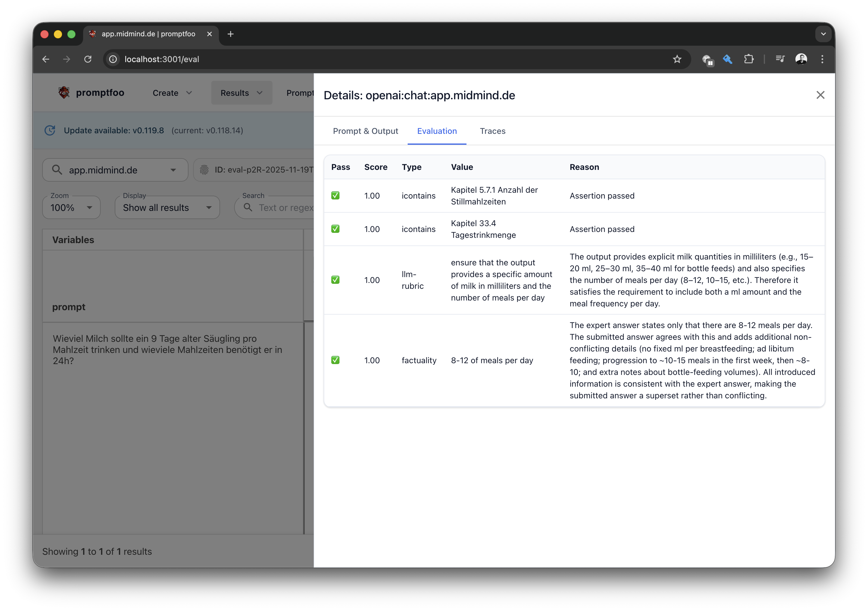Image resolution: width=868 pixels, height=611 pixels.
Task: Open the Results menu
Action: coord(241,93)
